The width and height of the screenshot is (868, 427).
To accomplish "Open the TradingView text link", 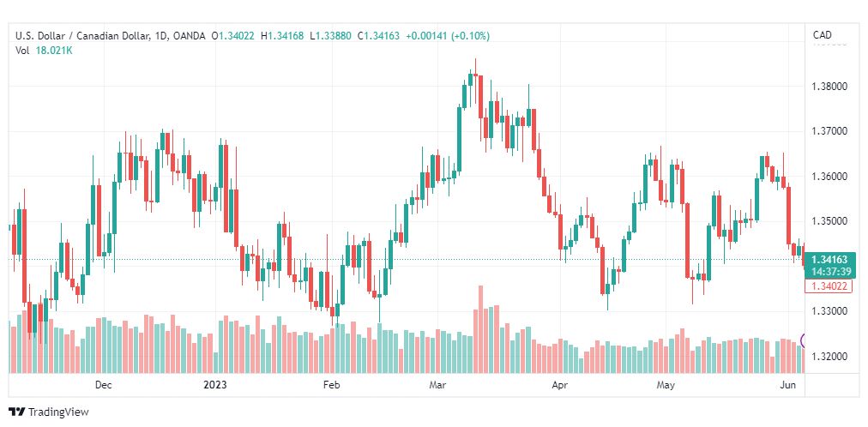I will pos(58,412).
